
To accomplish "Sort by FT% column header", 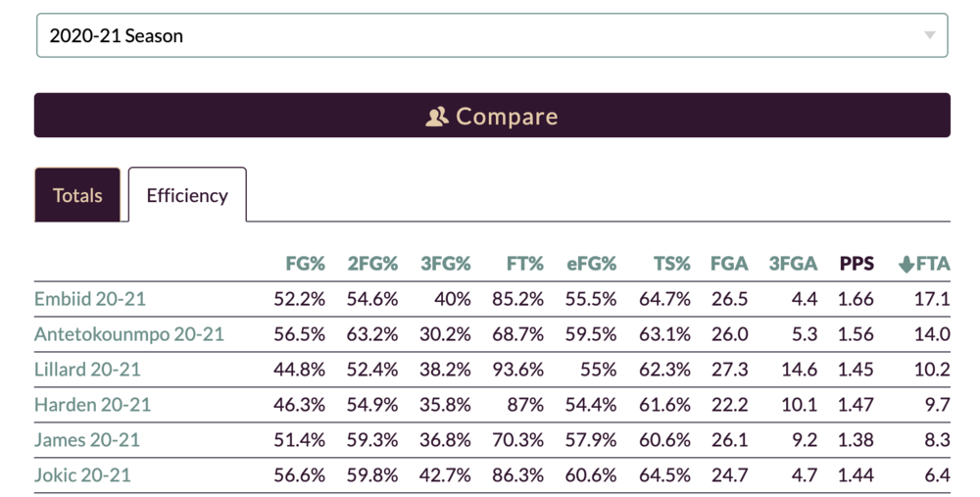I will pos(524,264).
